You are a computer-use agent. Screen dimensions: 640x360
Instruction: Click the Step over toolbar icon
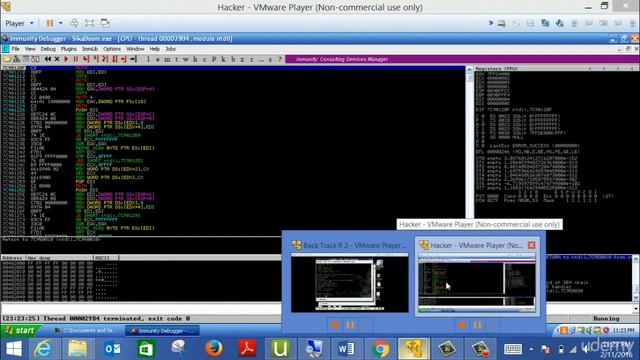click(x=96, y=59)
